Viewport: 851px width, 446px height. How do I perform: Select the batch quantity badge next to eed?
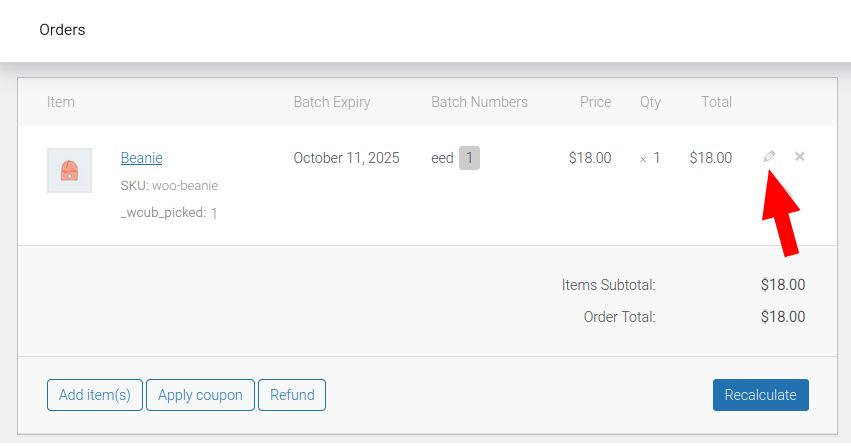pos(469,158)
